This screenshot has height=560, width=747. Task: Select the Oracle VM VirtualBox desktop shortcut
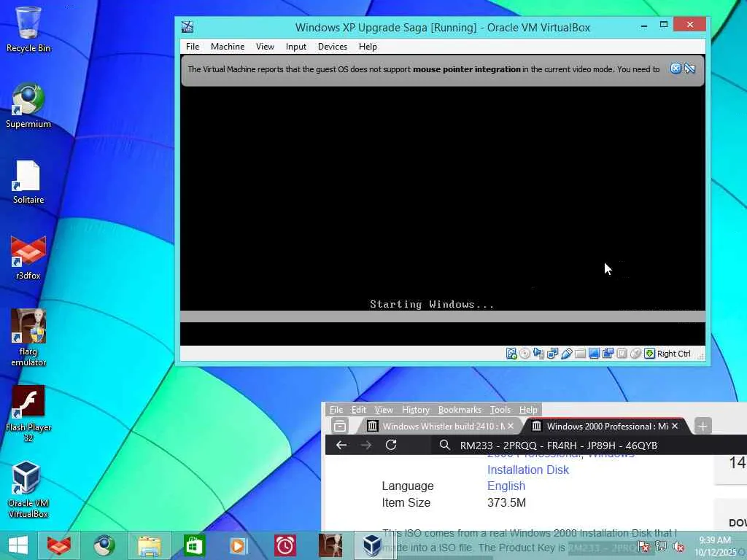(28, 489)
